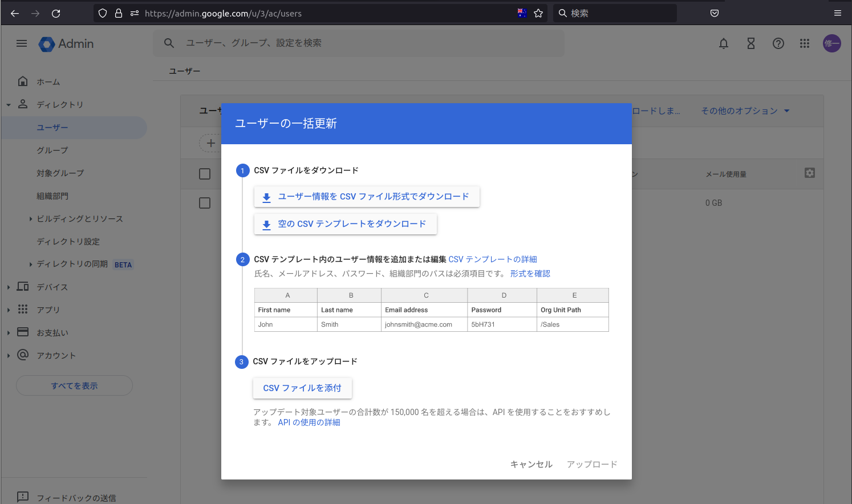Open the API の使用の詳細 link
This screenshot has height=504, width=852.
point(309,422)
